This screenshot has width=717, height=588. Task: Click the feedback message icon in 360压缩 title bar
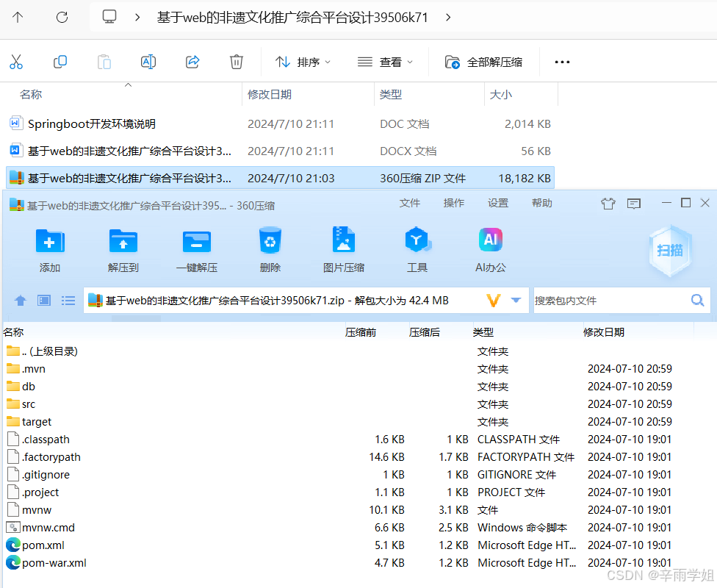pyautogui.click(x=634, y=203)
